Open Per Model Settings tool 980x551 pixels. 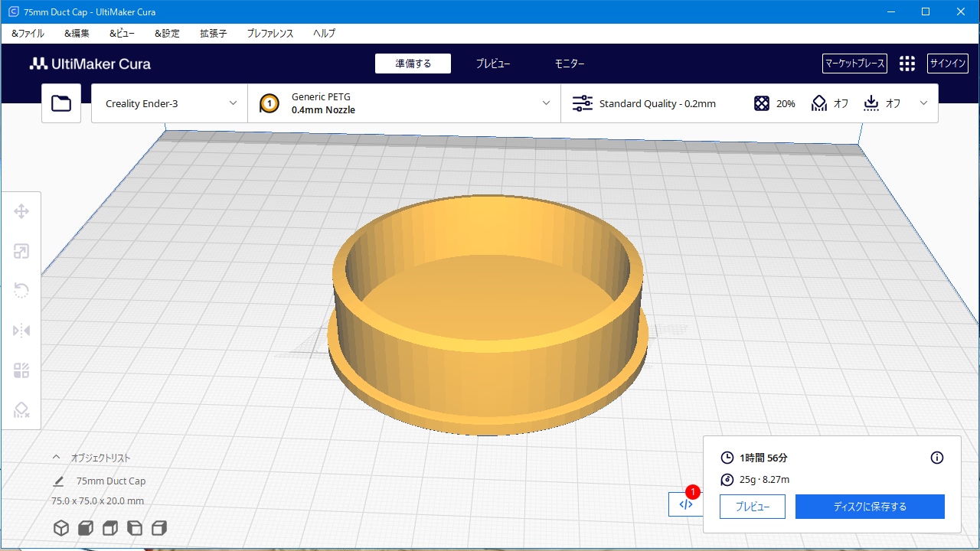tap(21, 370)
